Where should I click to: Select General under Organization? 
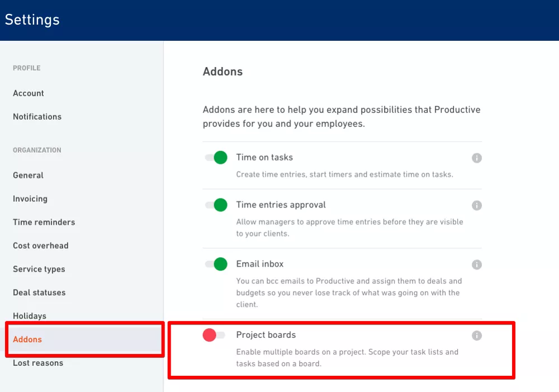click(28, 175)
